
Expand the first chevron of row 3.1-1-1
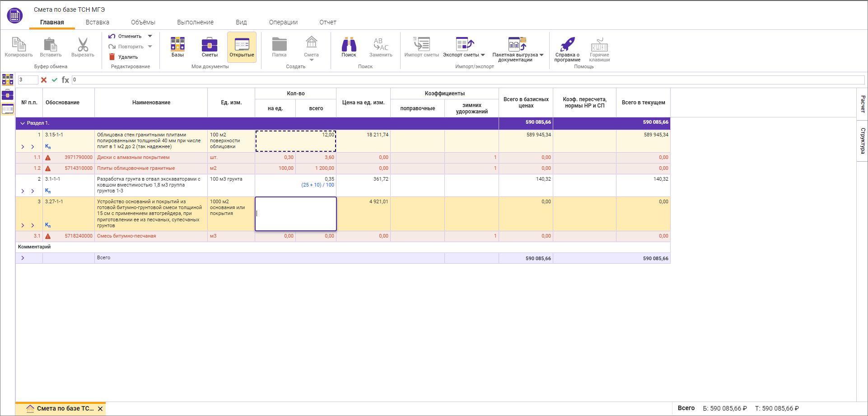pos(23,191)
